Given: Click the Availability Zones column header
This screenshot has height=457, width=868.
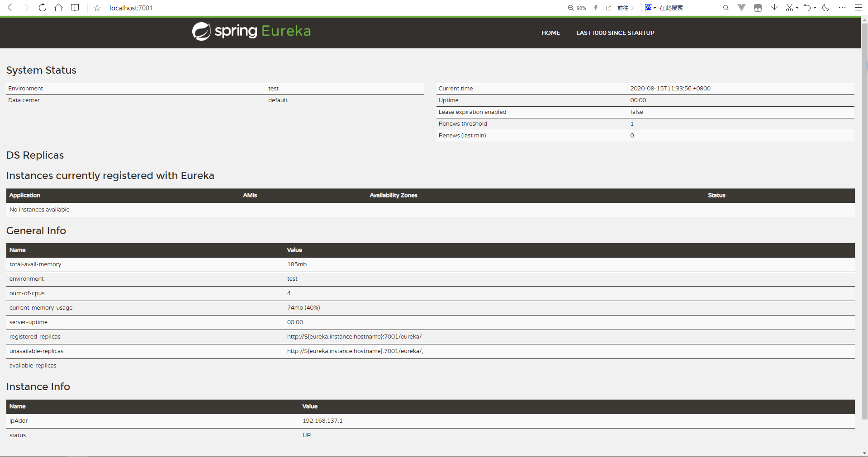Looking at the screenshot, I should pyautogui.click(x=394, y=195).
